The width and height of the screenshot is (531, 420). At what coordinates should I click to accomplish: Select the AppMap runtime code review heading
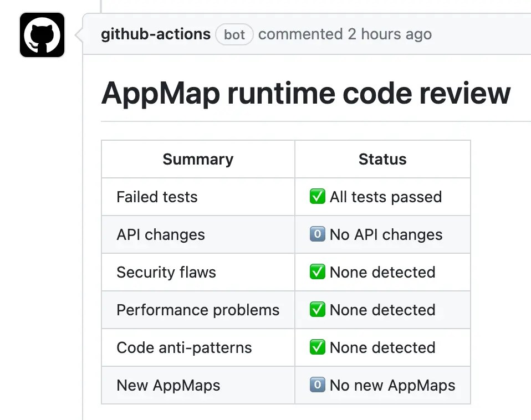pyautogui.click(x=305, y=93)
